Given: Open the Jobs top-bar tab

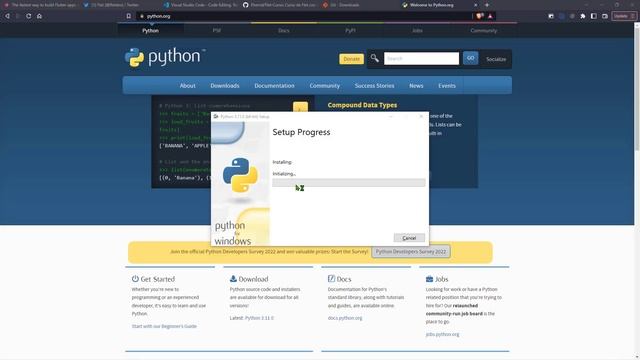Looking at the screenshot, I should [417, 31].
